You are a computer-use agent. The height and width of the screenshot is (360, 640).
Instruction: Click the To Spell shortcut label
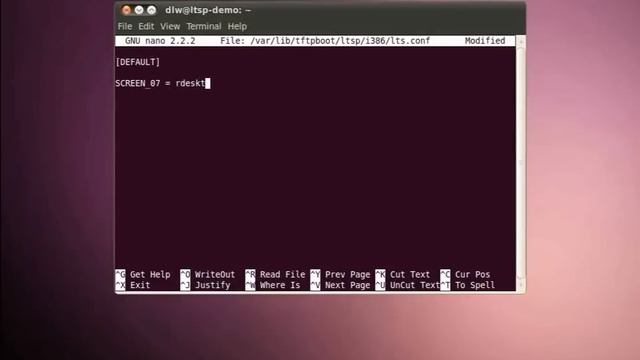475,285
